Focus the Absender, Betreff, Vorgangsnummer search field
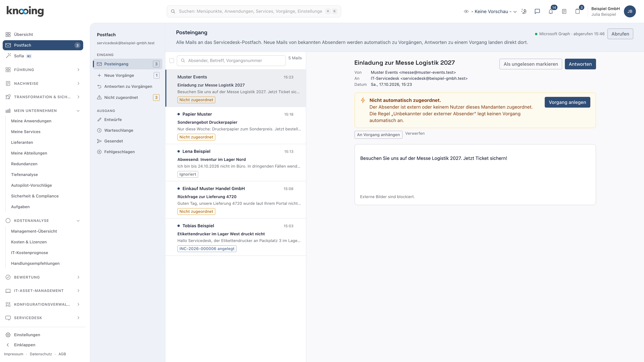The height and width of the screenshot is (362, 644). (231, 61)
